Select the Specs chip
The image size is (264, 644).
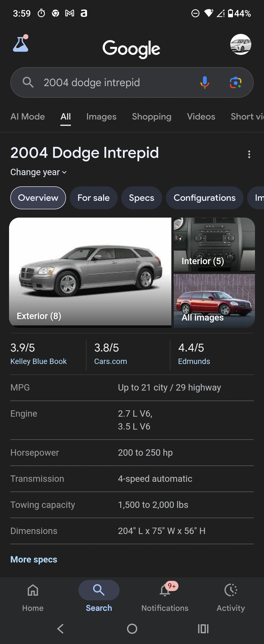[x=142, y=198]
